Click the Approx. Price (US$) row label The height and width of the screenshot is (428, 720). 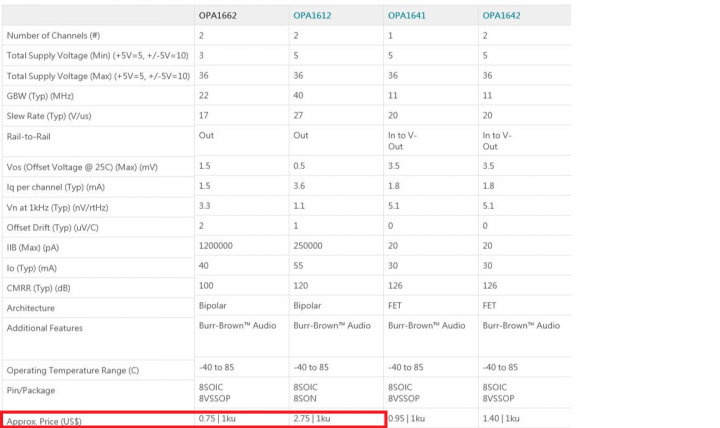pyautogui.click(x=44, y=421)
